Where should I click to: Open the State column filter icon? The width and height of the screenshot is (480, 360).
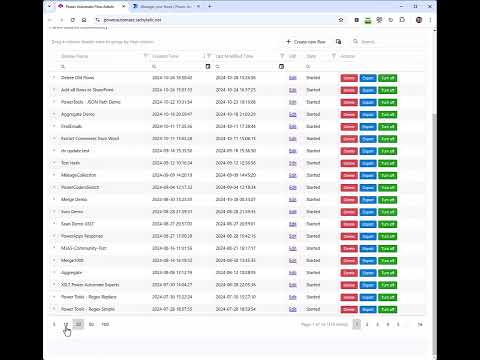click(x=333, y=56)
